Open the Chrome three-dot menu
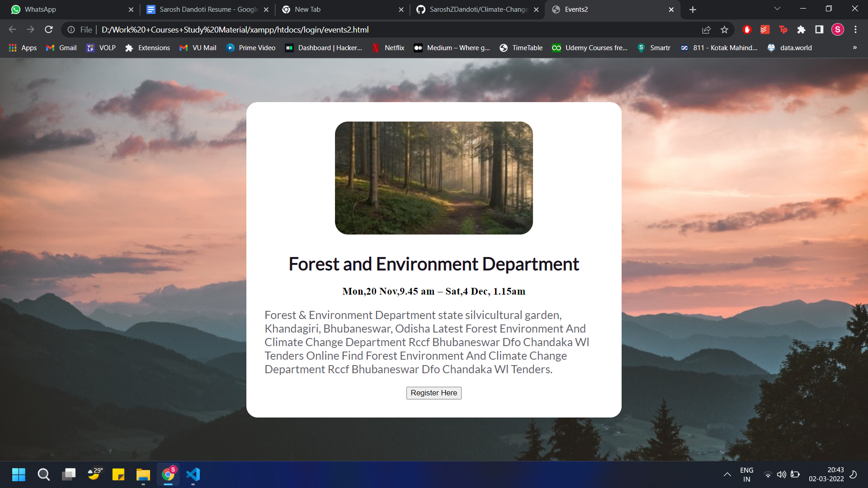Viewport: 868px width, 488px height. pyautogui.click(x=856, y=29)
